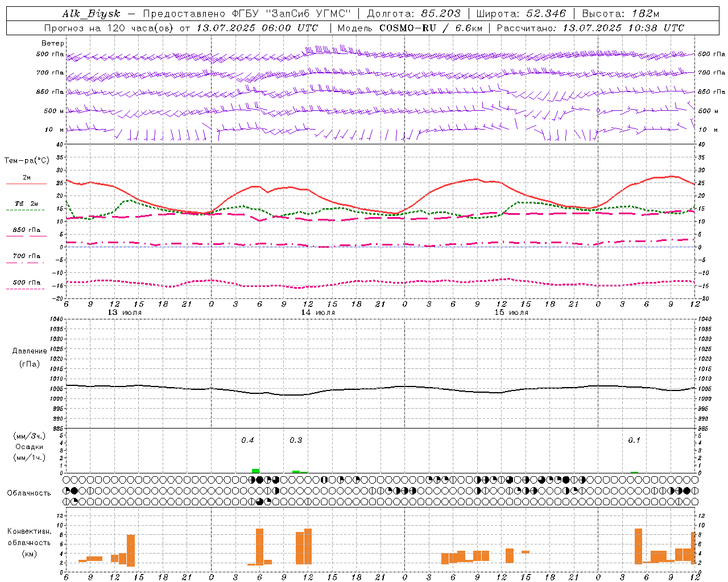The width and height of the screenshot is (728, 582).
Task: Click the '2м' temperature legend entry
Action: [x=27, y=177]
